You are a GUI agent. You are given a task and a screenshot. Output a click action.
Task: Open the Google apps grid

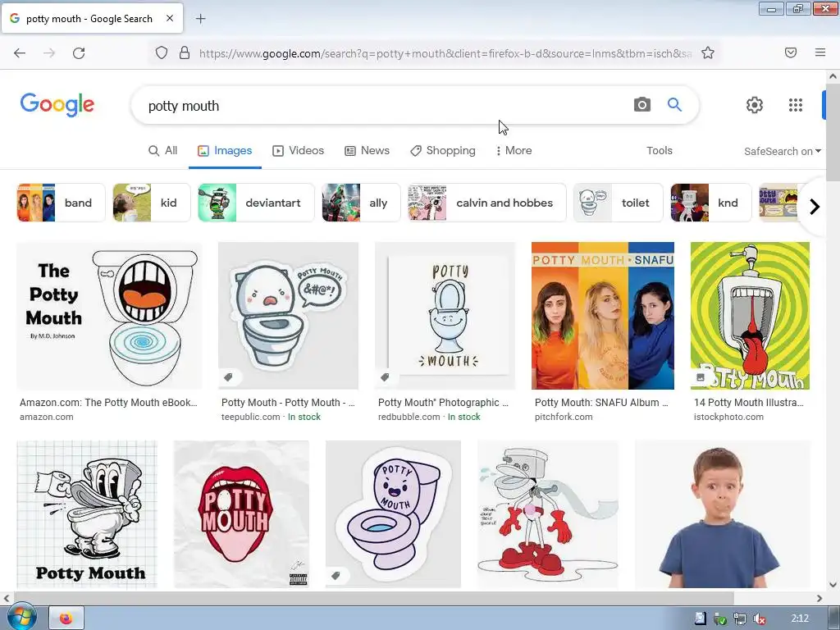point(796,105)
